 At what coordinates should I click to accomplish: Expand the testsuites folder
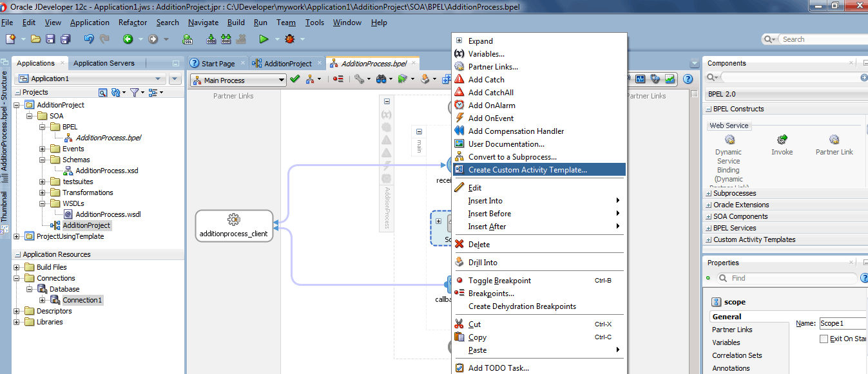point(43,182)
